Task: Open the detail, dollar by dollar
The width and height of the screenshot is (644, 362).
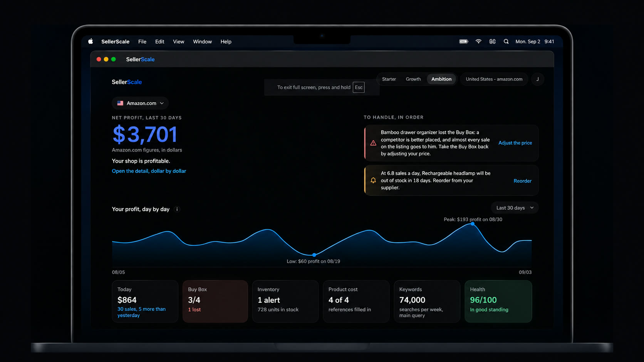Action: (149, 171)
